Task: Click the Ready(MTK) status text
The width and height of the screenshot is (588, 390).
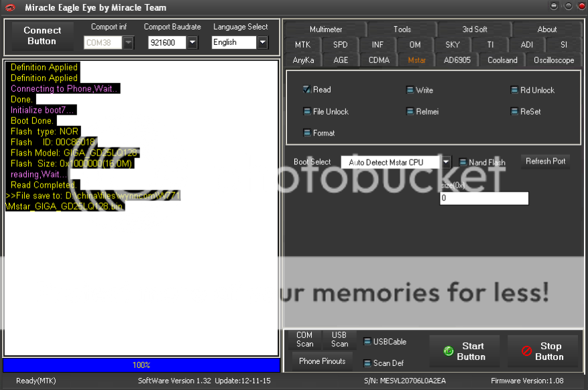Action: click(x=36, y=381)
